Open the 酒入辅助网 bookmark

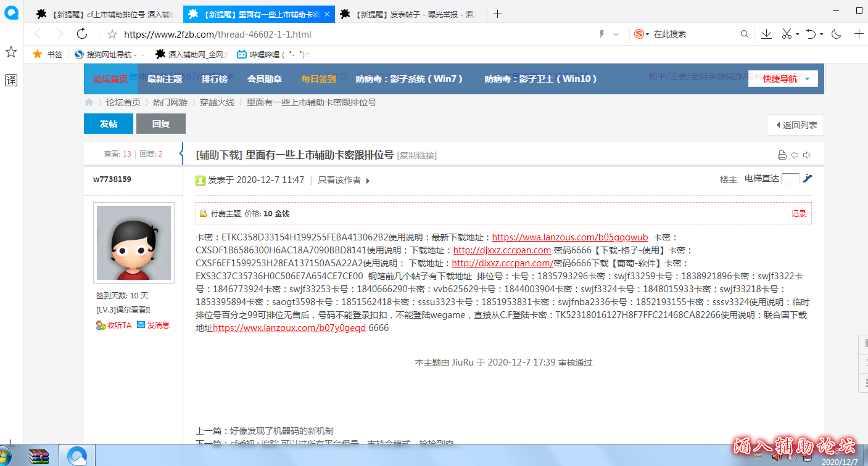[x=192, y=54]
